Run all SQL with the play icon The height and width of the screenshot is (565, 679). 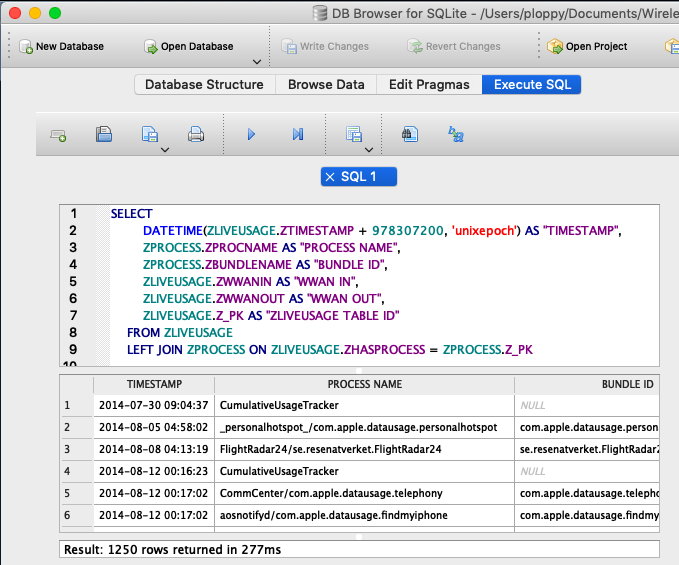(x=251, y=134)
